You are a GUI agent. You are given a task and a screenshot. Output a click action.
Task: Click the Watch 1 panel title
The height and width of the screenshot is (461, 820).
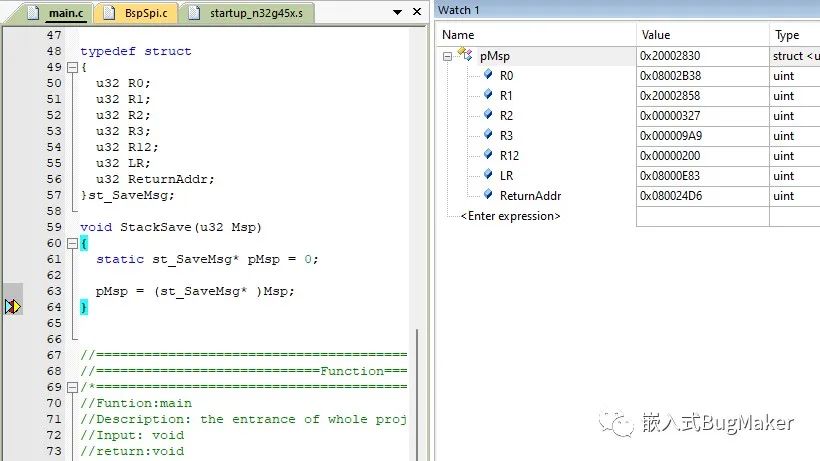[x=458, y=10]
